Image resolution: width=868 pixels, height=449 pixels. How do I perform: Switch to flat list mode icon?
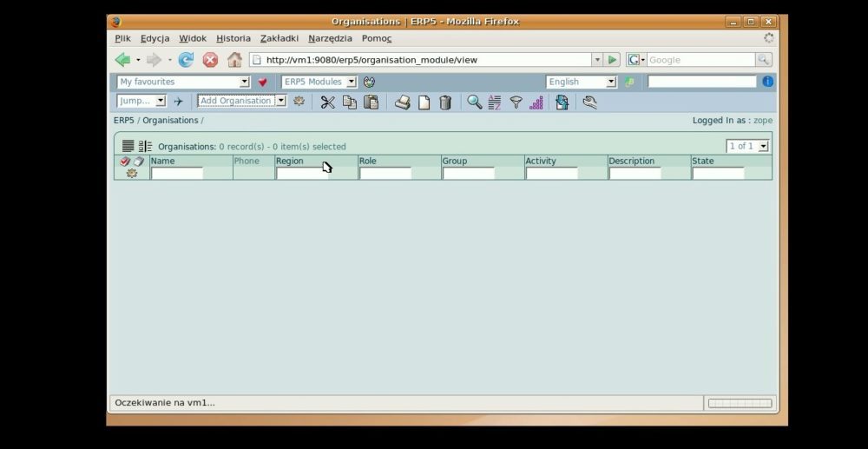(128, 146)
